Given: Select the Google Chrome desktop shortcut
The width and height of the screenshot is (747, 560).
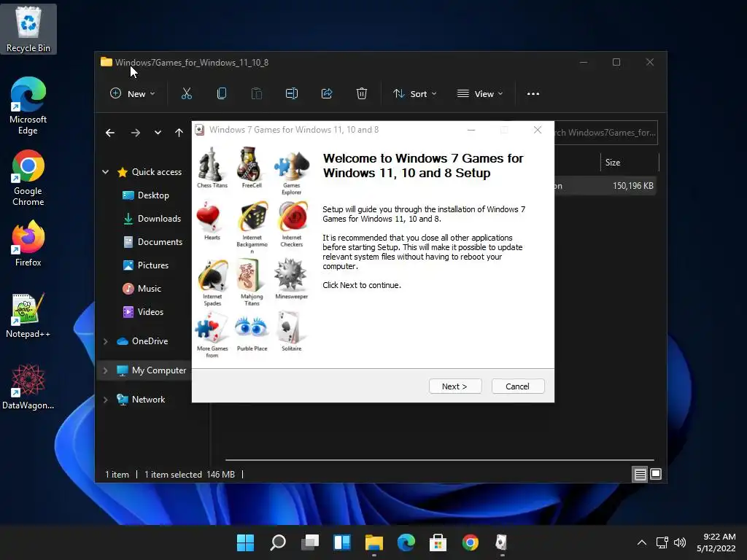Looking at the screenshot, I should [x=28, y=178].
